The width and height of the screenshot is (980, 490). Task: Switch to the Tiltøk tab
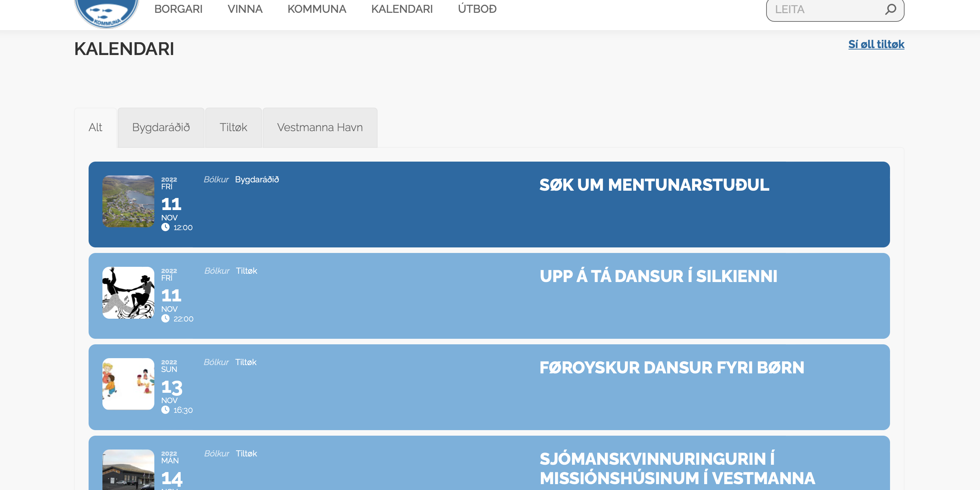[233, 127]
